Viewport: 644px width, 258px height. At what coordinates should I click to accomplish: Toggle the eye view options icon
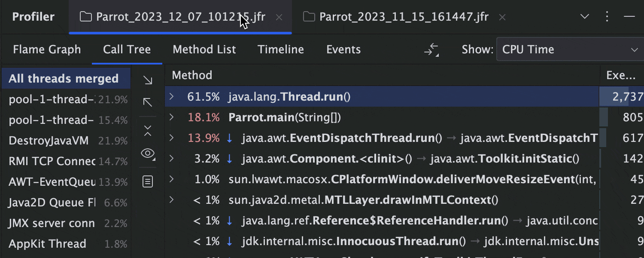point(147,154)
